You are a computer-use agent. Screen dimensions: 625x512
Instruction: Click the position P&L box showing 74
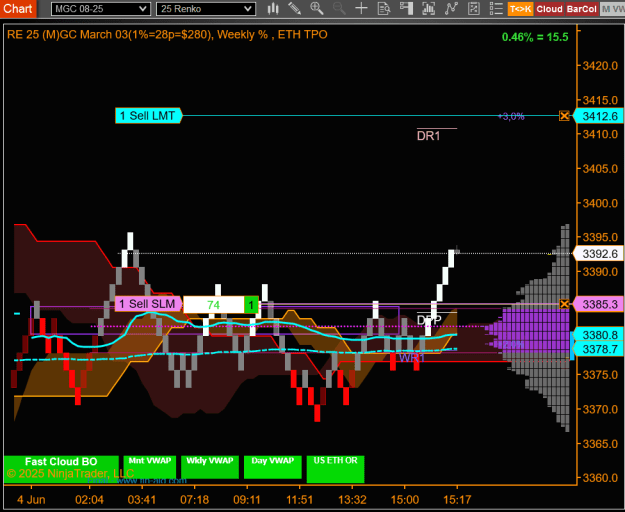(x=213, y=305)
